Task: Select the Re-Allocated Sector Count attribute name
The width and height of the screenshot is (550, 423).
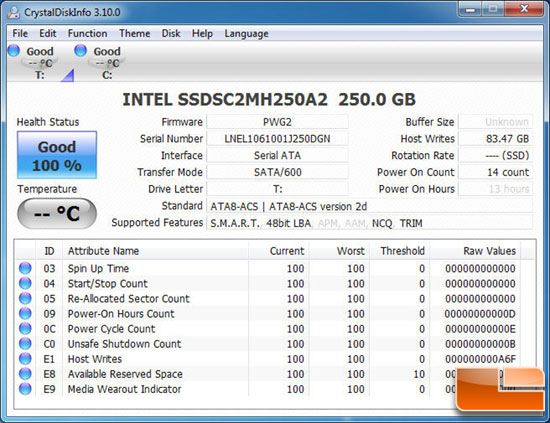Action: pos(128,299)
